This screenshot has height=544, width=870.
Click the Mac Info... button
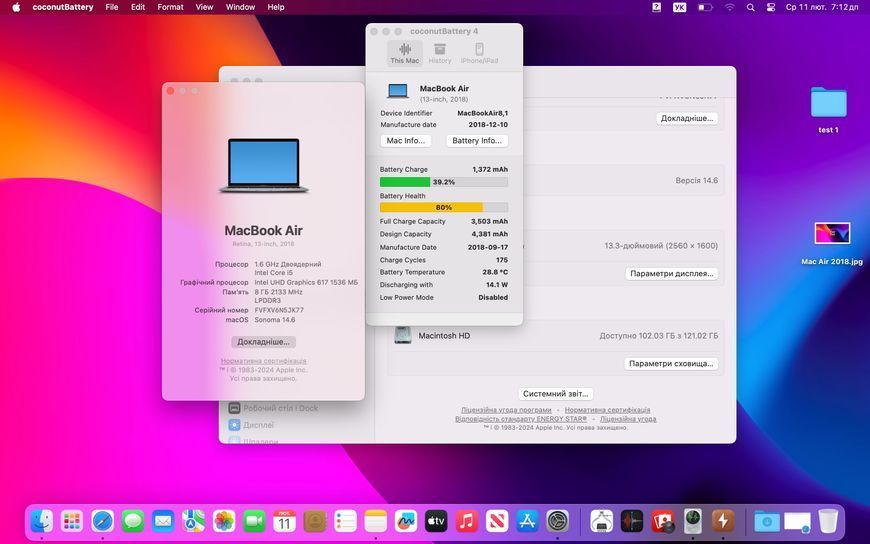click(x=406, y=140)
